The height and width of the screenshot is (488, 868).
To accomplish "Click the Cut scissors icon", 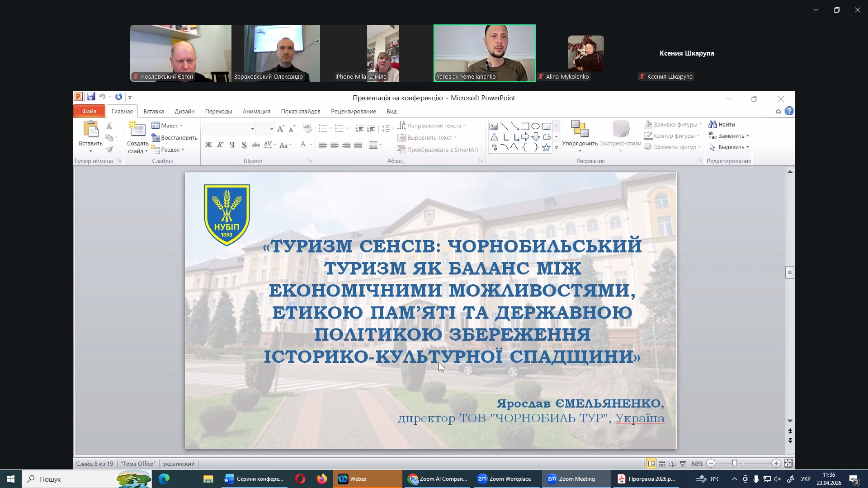I will (x=109, y=126).
